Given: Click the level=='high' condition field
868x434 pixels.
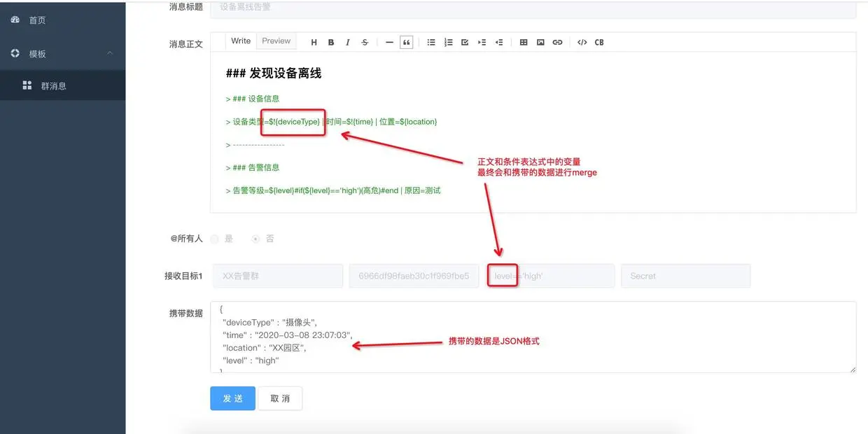Looking at the screenshot, I should tap(550, 276).
